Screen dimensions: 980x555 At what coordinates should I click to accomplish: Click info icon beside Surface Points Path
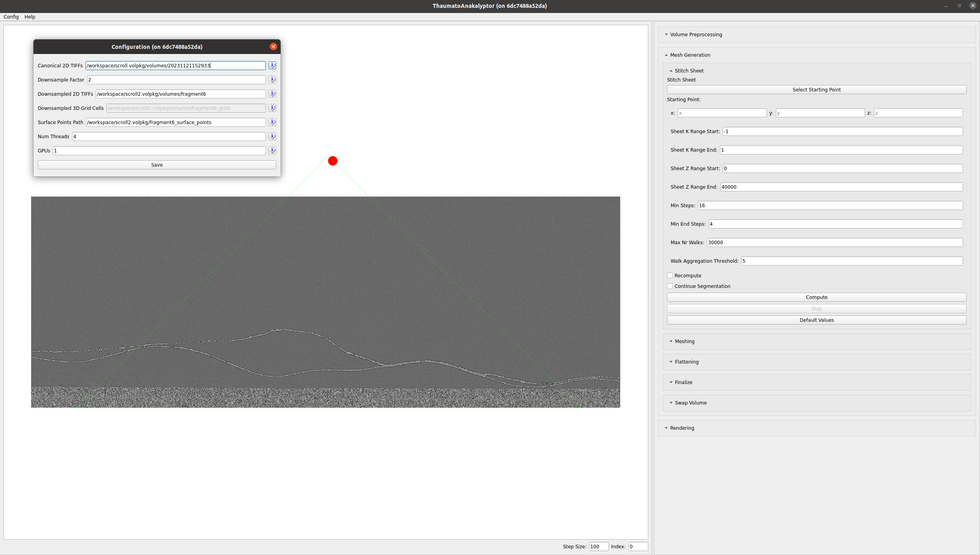272,122
